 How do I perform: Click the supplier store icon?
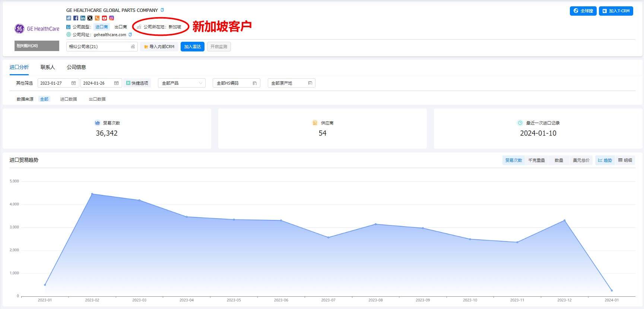click(315, 123)
